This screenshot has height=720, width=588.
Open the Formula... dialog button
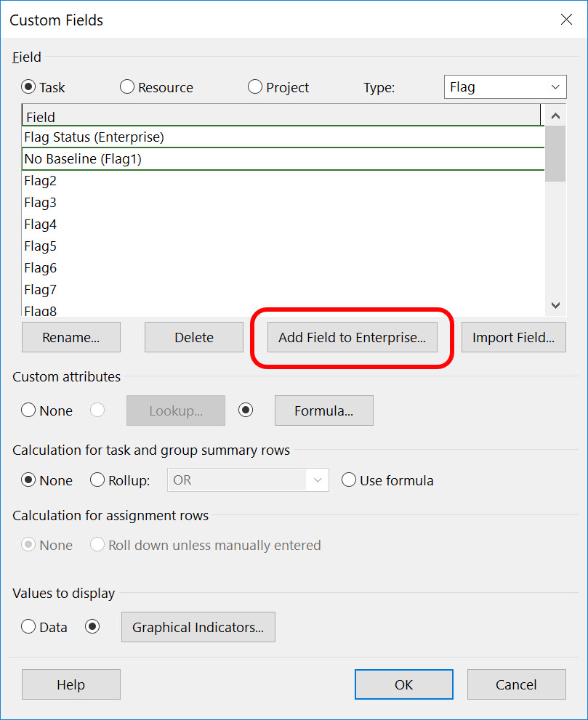[324, 410]
